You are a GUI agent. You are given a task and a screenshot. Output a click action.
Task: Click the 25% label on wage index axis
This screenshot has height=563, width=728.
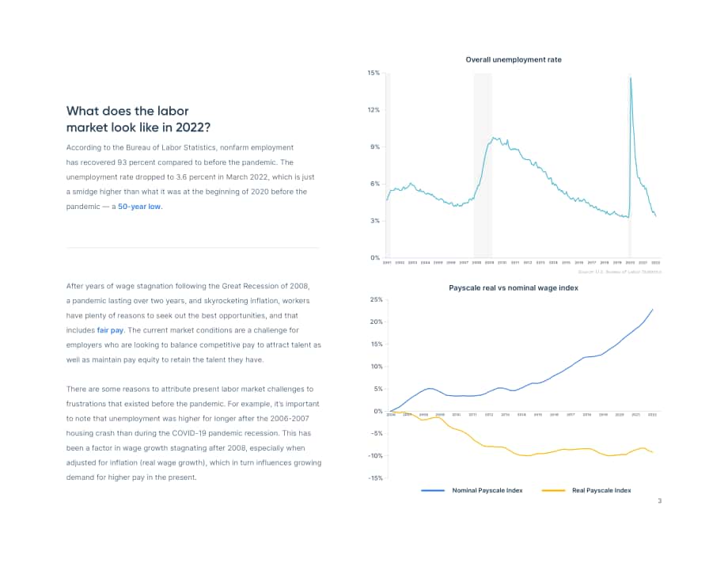(x=376, y=299)
